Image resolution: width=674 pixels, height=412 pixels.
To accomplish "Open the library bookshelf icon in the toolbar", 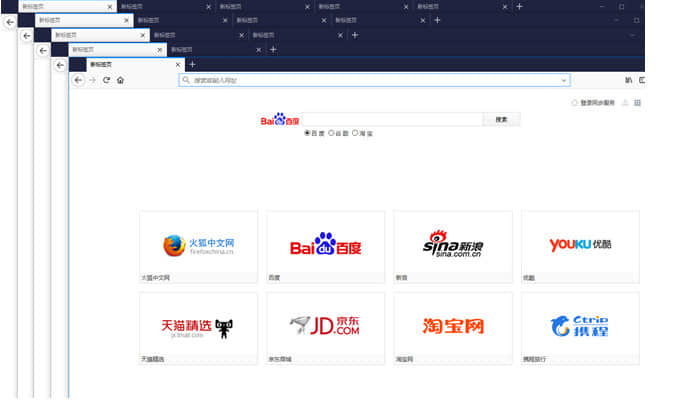I will tap(628, 80).
